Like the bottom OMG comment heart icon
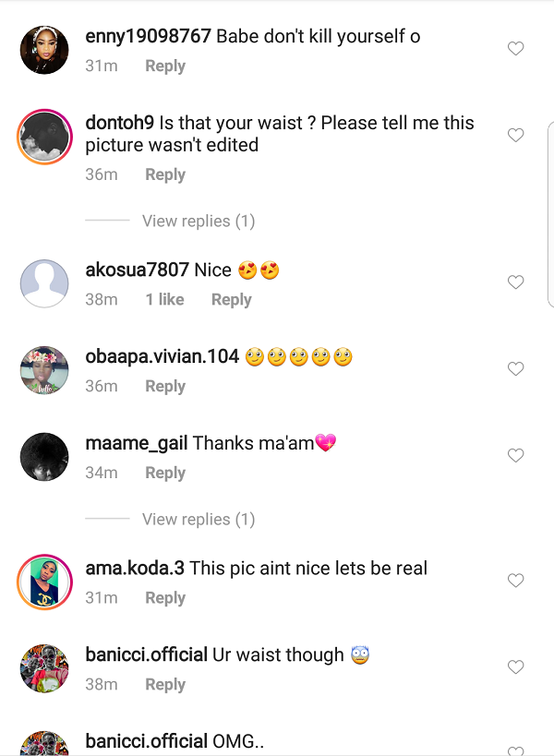The height and width of the screenshot is (756, 554). pyautogui.click(x=515, y=750)
